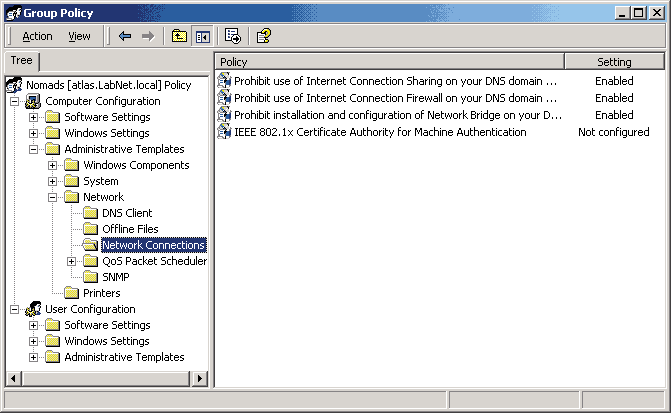
Task: Select the DNS Client folder
Action: tap(127, 213)
